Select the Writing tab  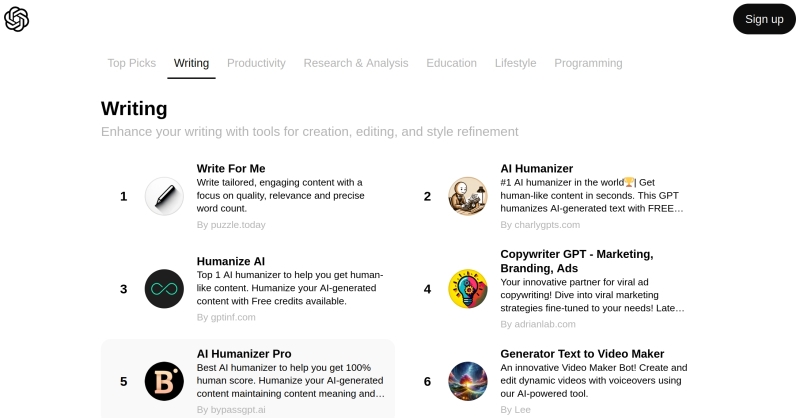pyautogui.click(x=191, y=63)
